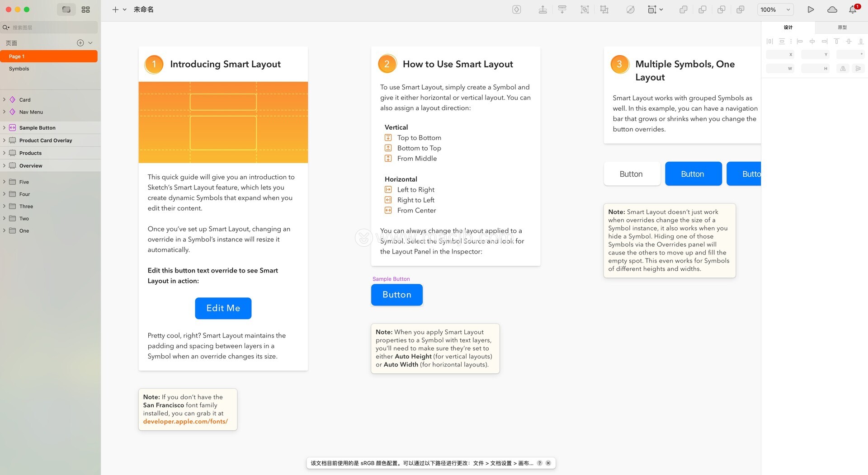The height and width of the screenshot is (475, 868).
Task: Click the Cloud upload icon
Action: click(x=832, y=9)
